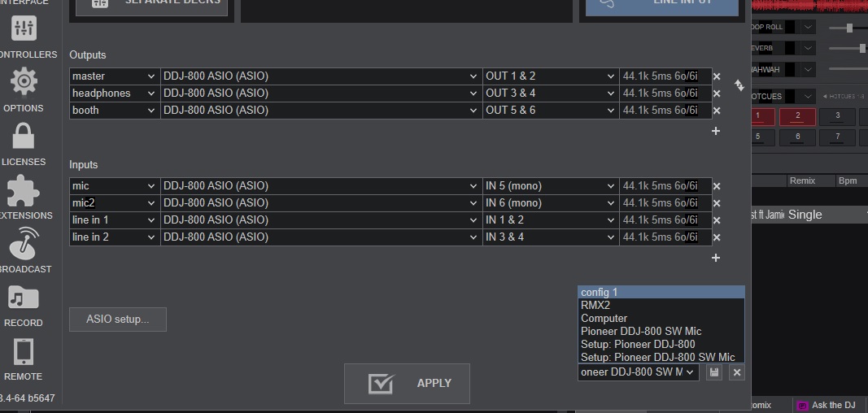
Task: Select RMX2 config from list
Action: coord(661,305)
